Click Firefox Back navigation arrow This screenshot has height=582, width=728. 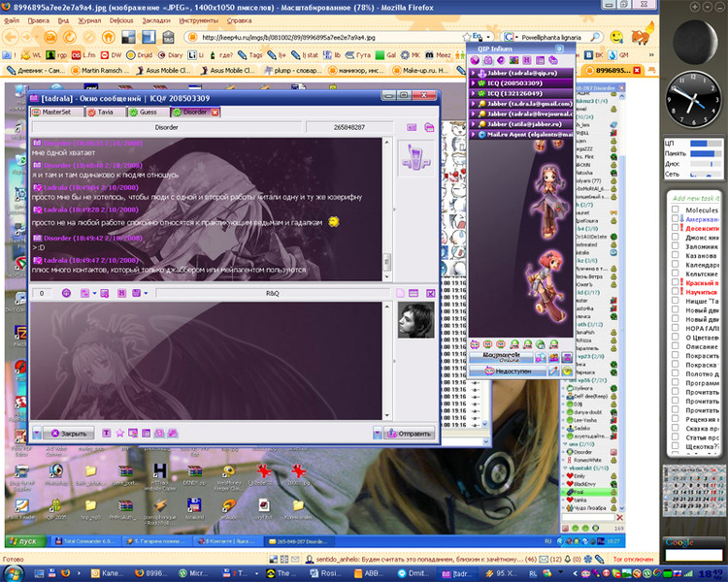tap(11, 37)
